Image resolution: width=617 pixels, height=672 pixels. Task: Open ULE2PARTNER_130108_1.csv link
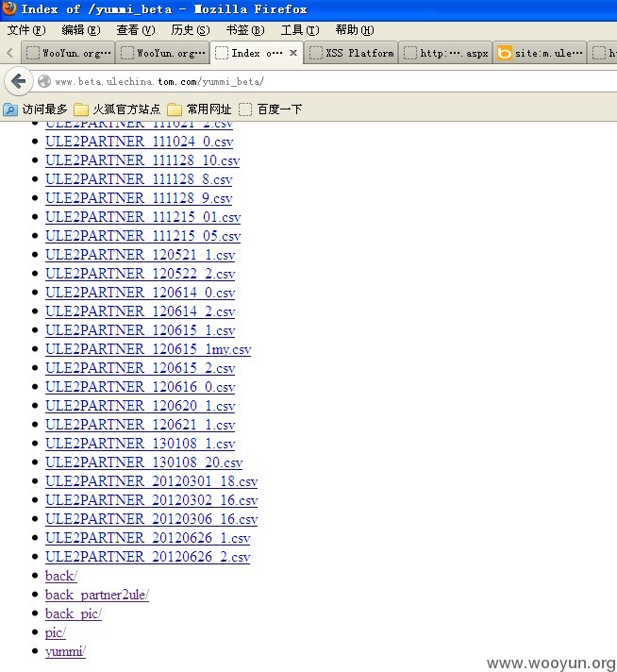pyautogui.click(x=141, y=444)
